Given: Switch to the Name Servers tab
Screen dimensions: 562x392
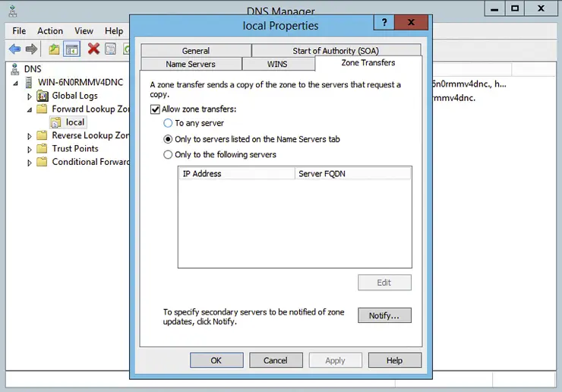Looking at the screenshot, I should tap(191, 65).
